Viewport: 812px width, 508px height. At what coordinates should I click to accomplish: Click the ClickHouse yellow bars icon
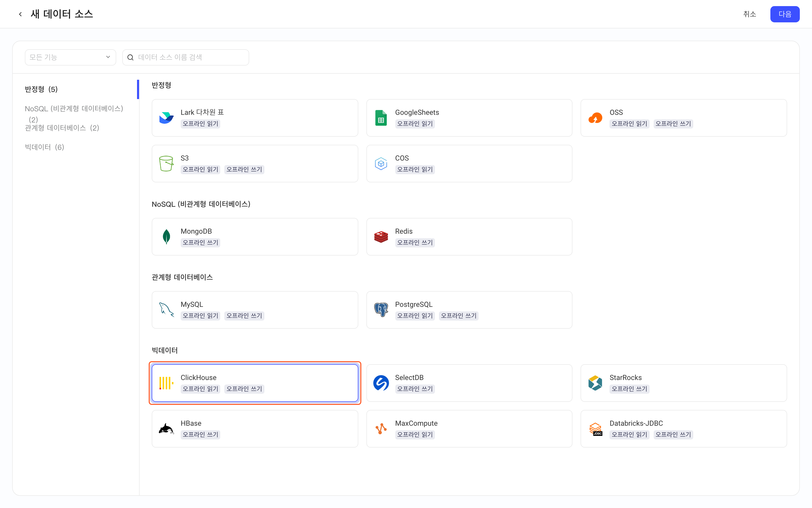[166, 383]
